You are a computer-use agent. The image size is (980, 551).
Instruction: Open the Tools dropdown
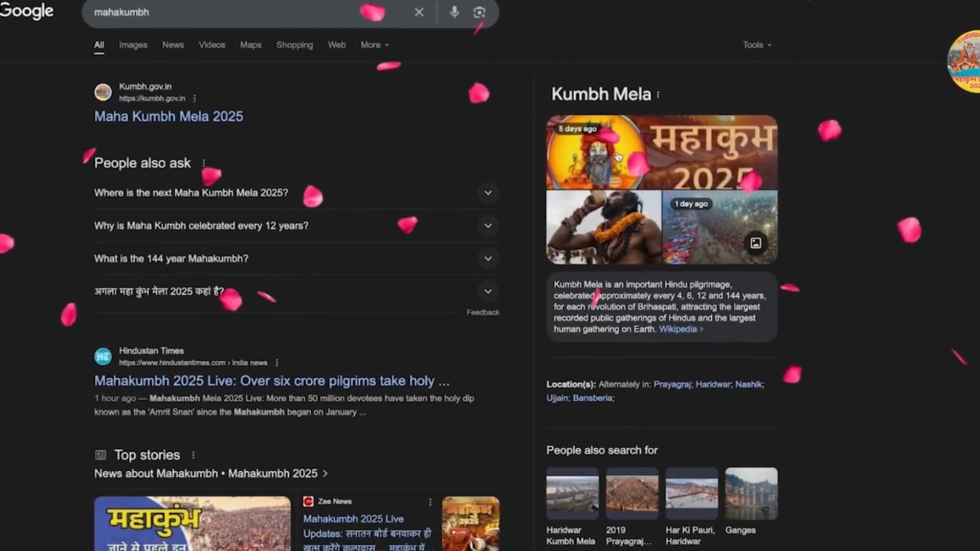click(756, 45)
